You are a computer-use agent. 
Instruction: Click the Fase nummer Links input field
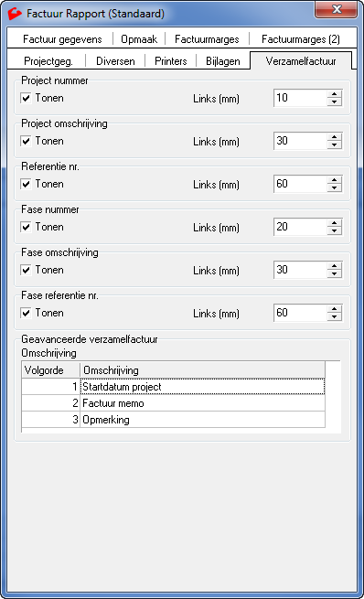pos(301,227)
